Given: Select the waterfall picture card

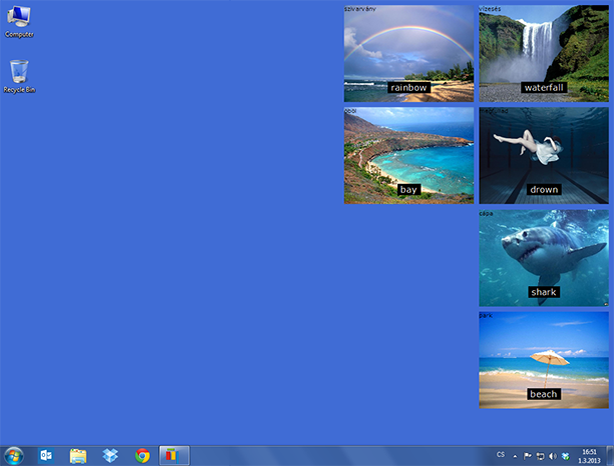Looking at the screenshot, I should (544, 53).
